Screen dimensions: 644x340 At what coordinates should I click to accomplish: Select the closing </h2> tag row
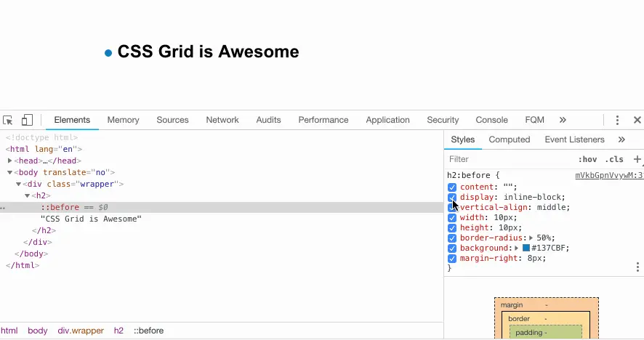click(x=44, y=230)
